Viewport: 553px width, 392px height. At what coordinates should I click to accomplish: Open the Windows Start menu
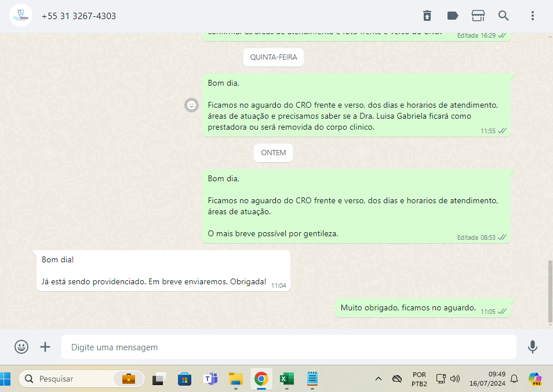click(5, 379)
